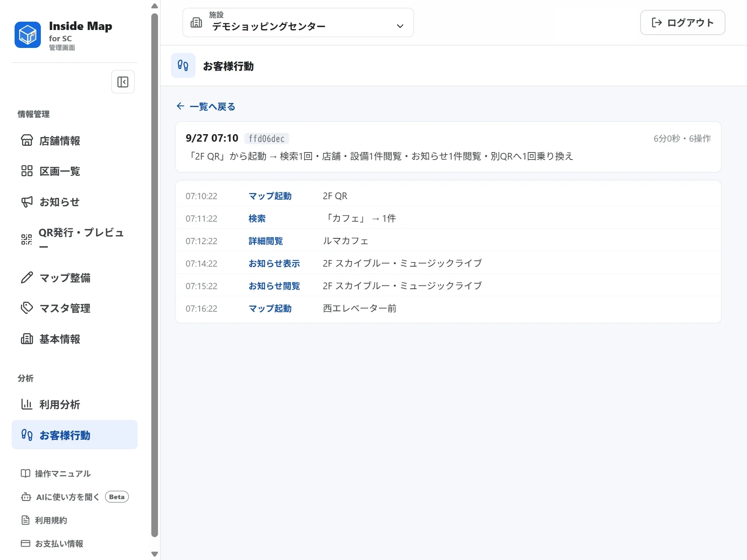Click the お客様行動 page title
Image resolution: width=747 pixels, height=560 pixels.
pyautogui.click(x=228, y=66)
